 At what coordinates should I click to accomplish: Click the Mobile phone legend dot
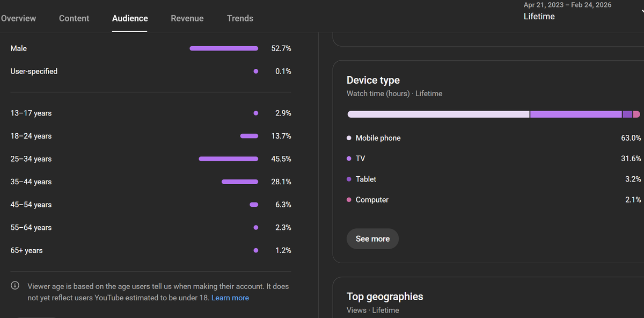tap(349, 138)
